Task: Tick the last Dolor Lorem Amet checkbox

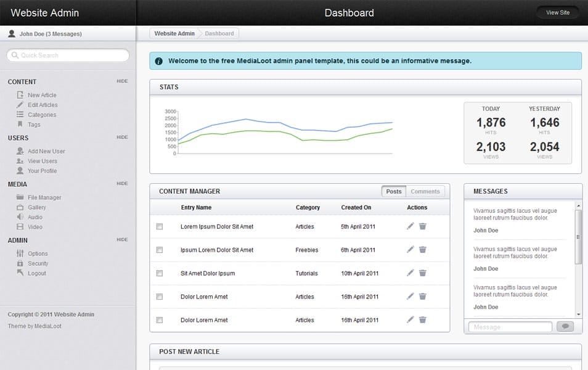Action: pyautogui.click(x=160, y=320)
